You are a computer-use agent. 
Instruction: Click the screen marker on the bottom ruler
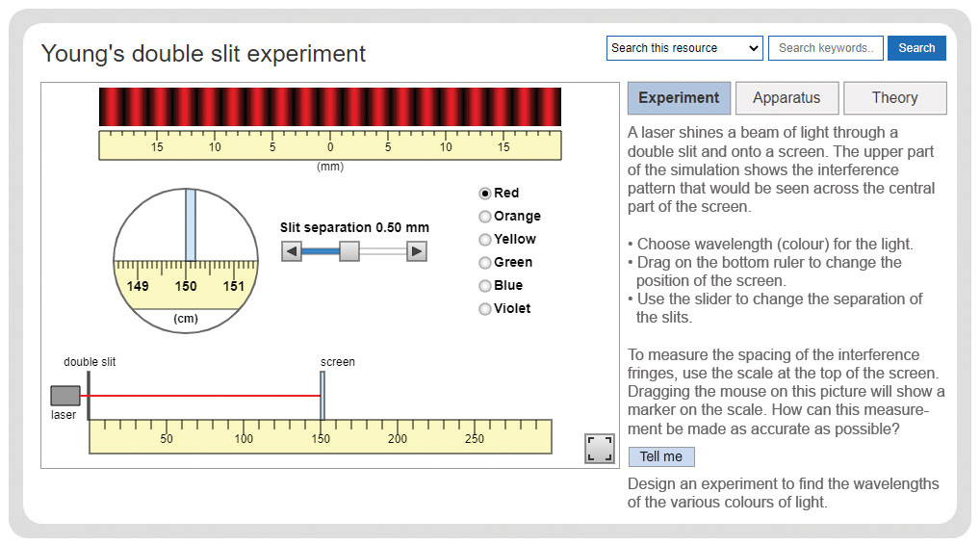click(322, 396)
